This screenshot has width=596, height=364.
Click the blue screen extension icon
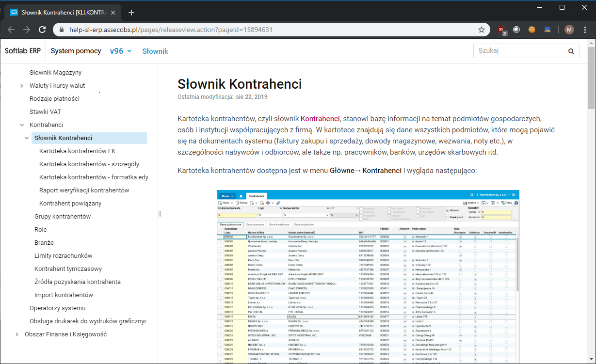(x=548, y=30)
